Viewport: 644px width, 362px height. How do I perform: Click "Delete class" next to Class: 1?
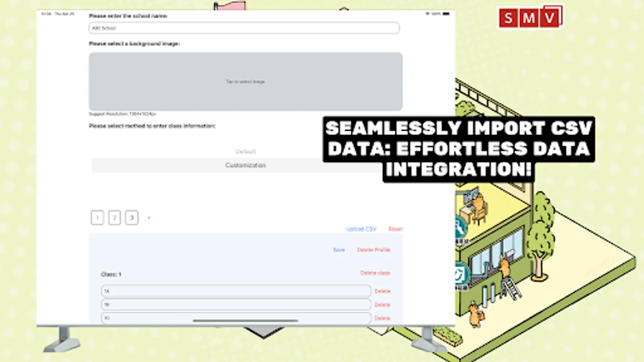[x=376, y=273]
